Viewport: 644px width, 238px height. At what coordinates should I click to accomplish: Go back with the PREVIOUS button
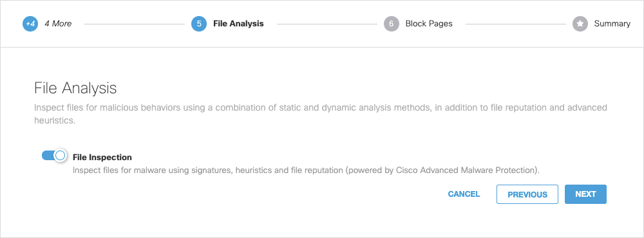(x=527, y=194)
